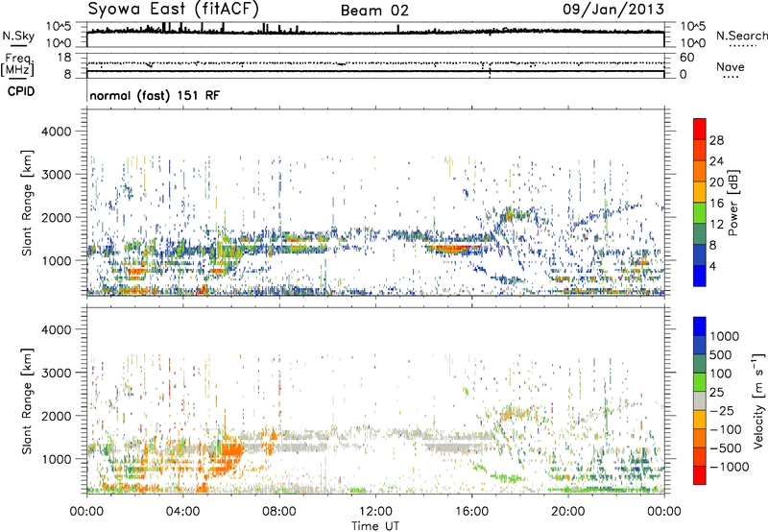Click "normal (fast) 151 RF" text

click(x=155, y=95)
